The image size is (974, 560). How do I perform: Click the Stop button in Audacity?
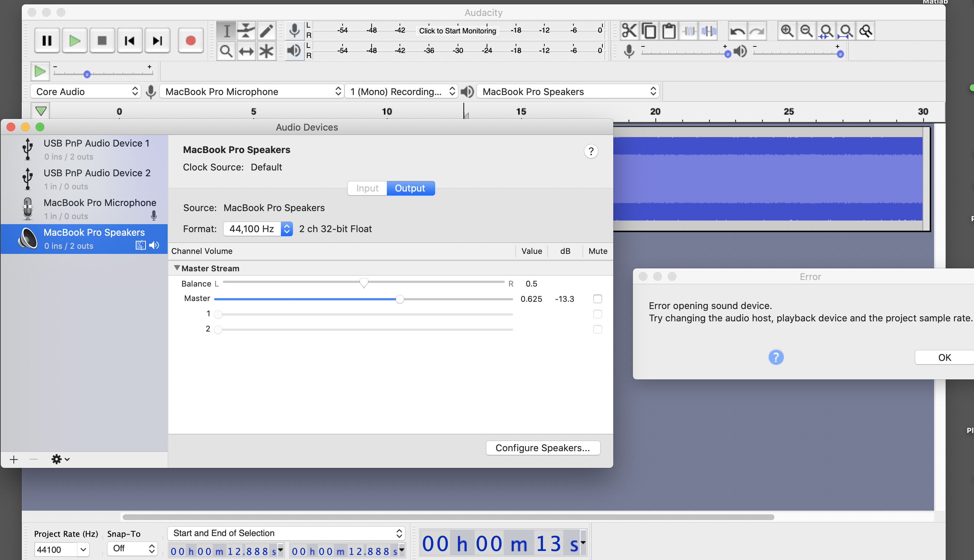(102, 40)
